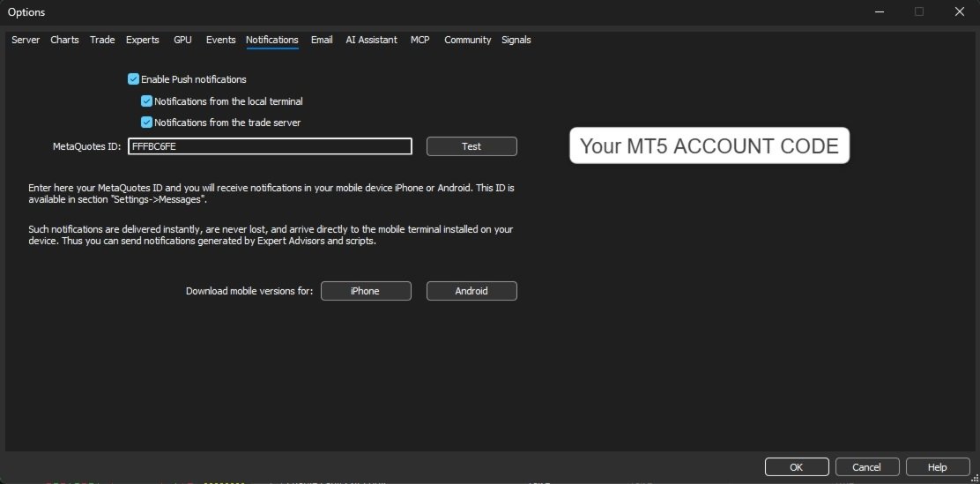Select the GPU tab
980x484 pixels.
[x=182, y=40]
